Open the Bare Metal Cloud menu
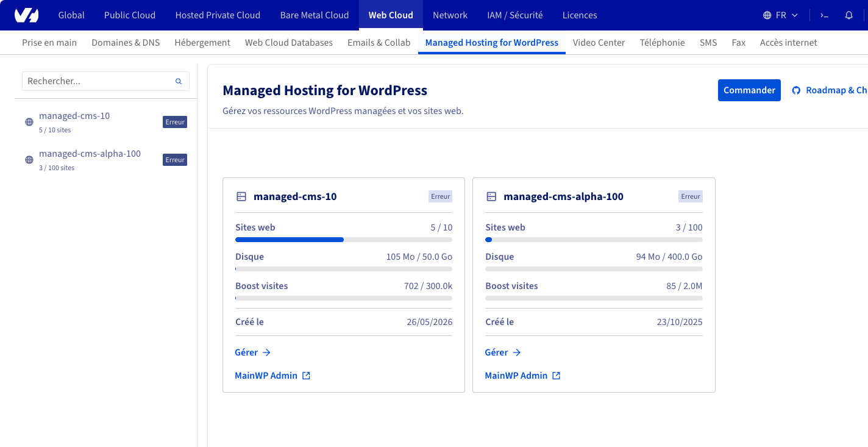Image resolution: width=868 pixels, height=447 pixels. (315, 15)
